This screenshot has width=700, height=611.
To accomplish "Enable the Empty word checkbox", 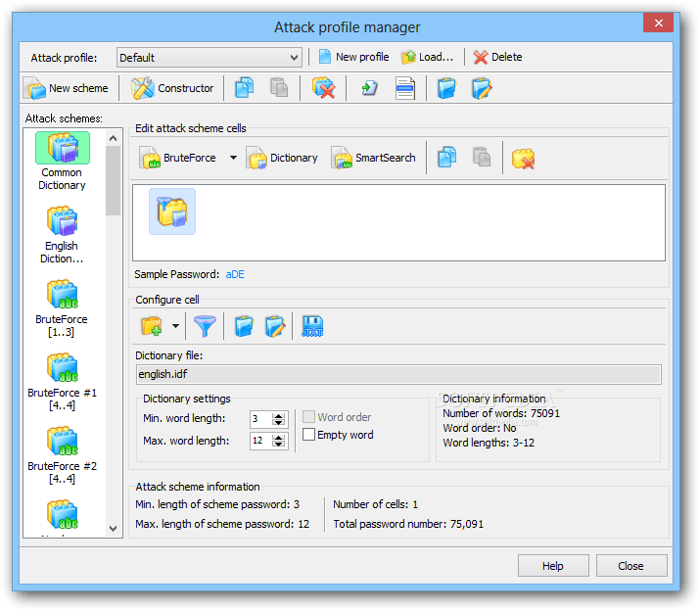I will click(x=308, y=435).
